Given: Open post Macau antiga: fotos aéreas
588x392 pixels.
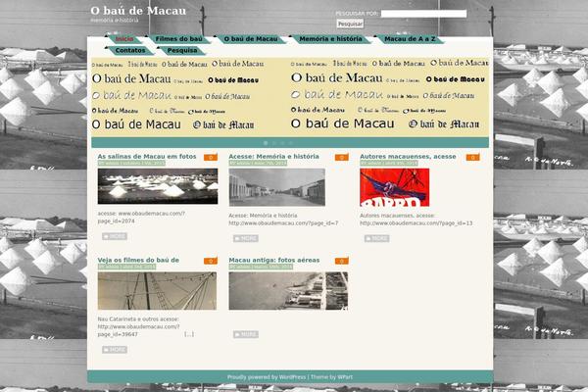Looking at the screenshot, I should pos(274,260).
